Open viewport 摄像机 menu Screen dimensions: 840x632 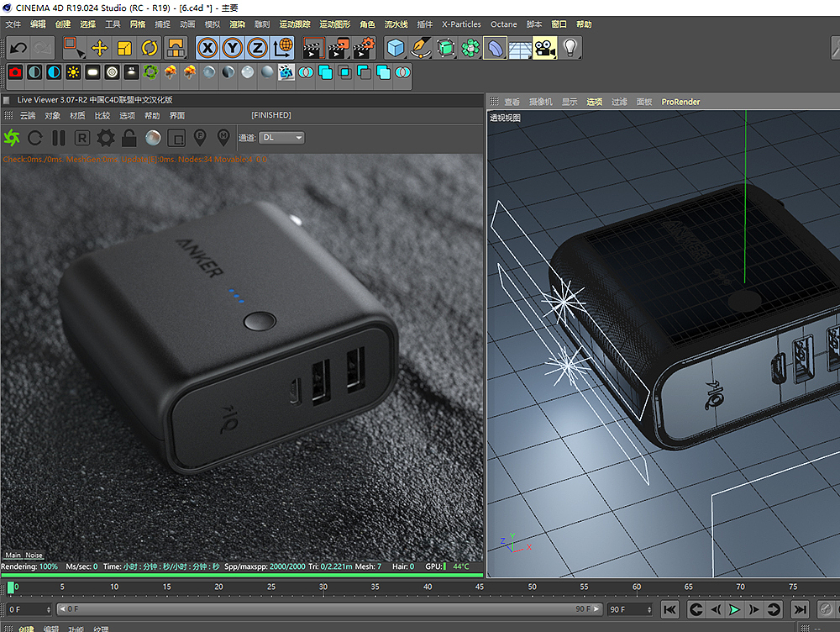(x=540, y=102)
